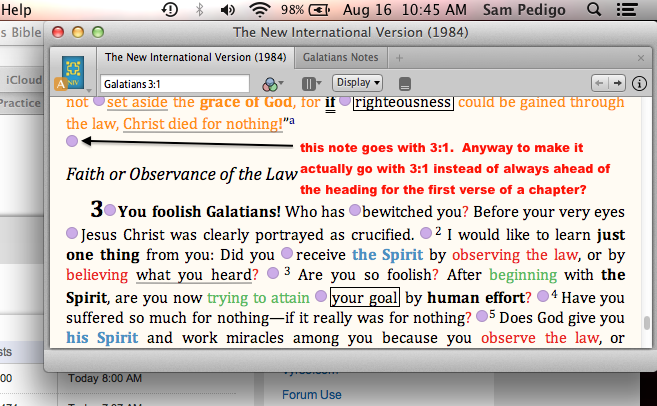657x406 pixels.
Task: Go forward in verse history
Action: click(x=617, y=83)
